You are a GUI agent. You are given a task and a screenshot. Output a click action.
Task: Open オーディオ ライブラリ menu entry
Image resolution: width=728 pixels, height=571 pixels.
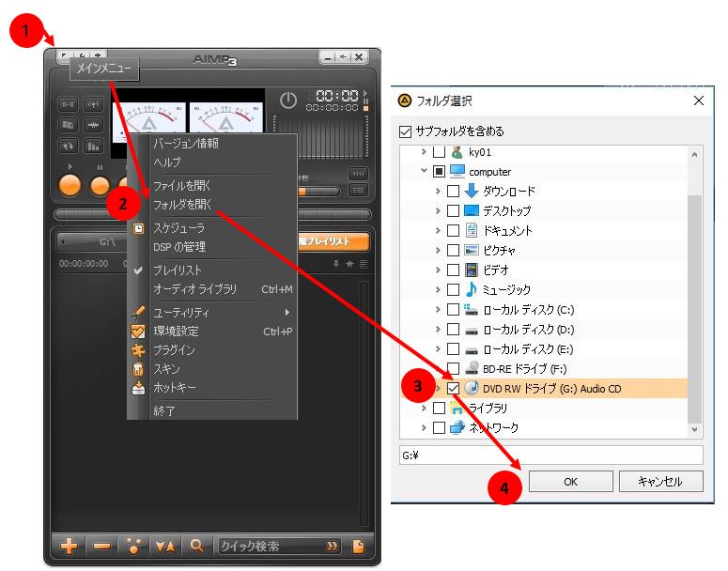(x=195, y=288)
